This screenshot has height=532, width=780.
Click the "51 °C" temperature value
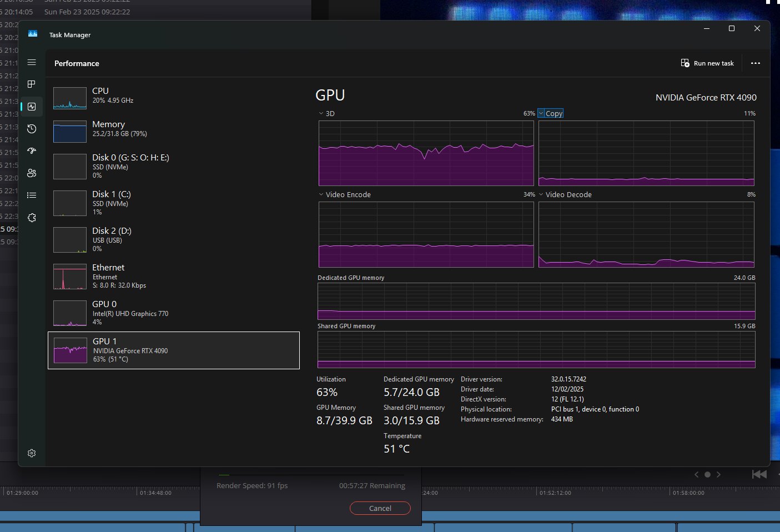(396, 449)
